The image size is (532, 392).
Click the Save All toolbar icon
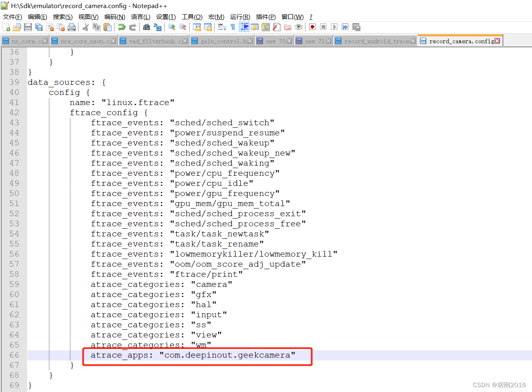pos(39,27)
